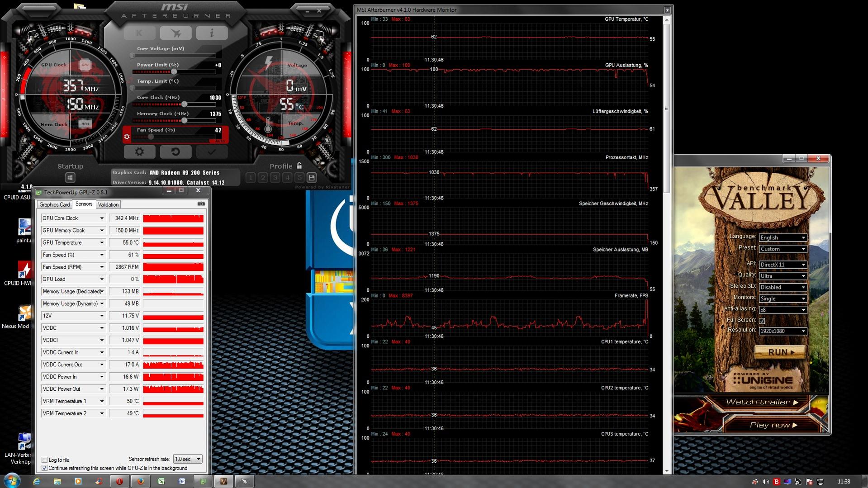Toggle fan speed Auto mode

(x=220, y=141)
